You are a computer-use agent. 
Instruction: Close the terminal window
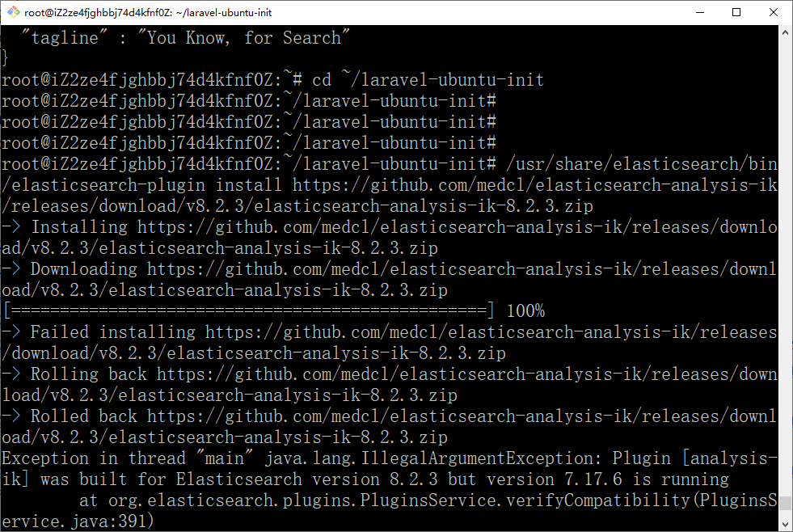774,12
